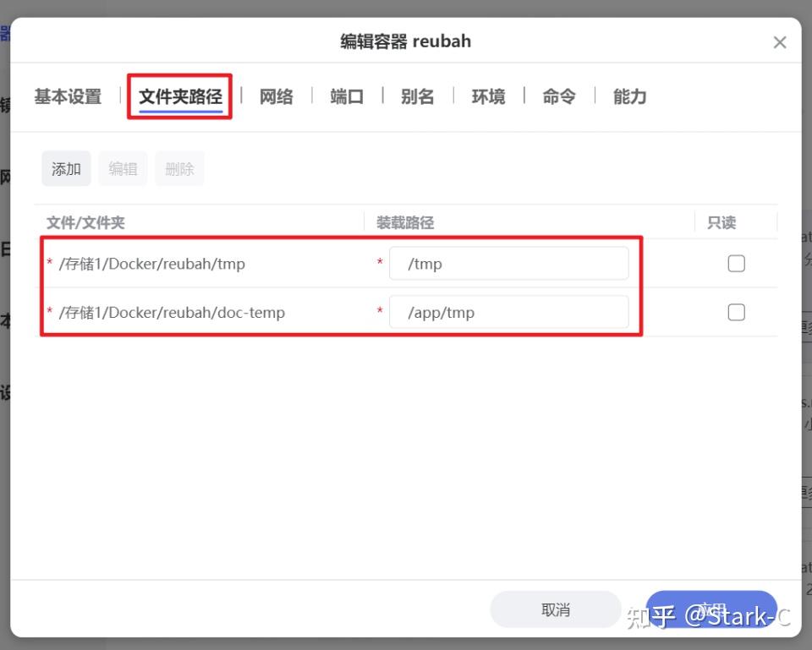The image size is (812, 650).
Task: Switch to the 环境 tab
Action: [x=487, y=96]
